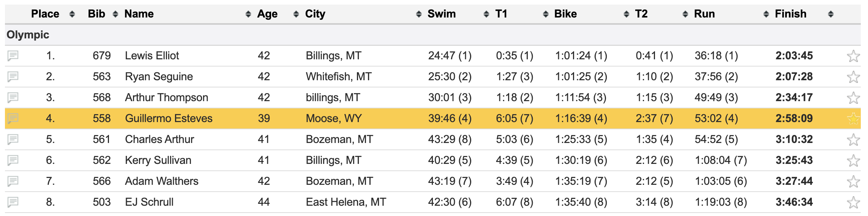Unstar highlighted Guillermo Esteves row
The image size is (868, 216).
853,119
